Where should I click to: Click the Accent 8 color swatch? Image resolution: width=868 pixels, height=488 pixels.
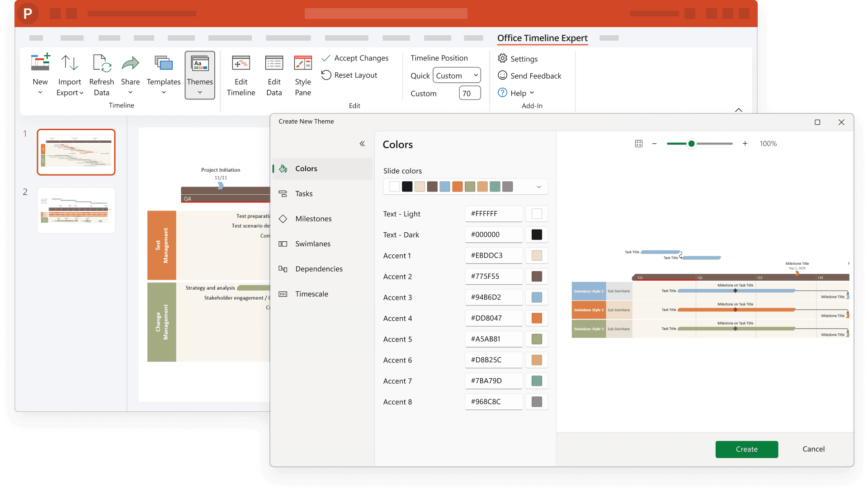coord(537,402)
